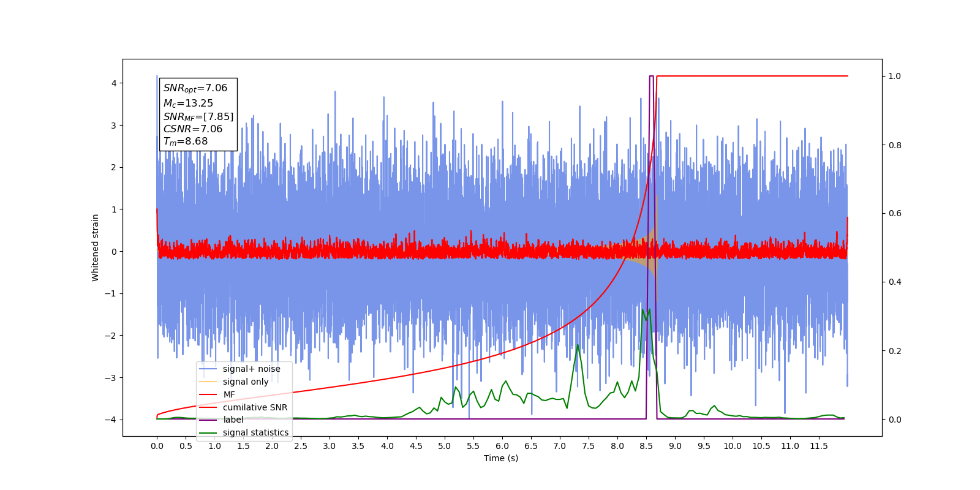Click the 9.0 tick on the time axis
The image size is (980, 490).
coord(675,446)
